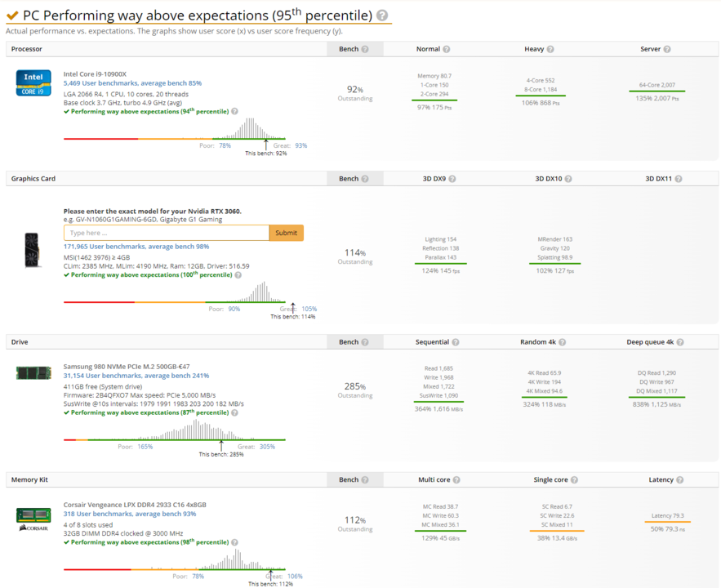Open help icon next to Server column
Viewport: 721px width, 588px height.
tap(668, 49)
